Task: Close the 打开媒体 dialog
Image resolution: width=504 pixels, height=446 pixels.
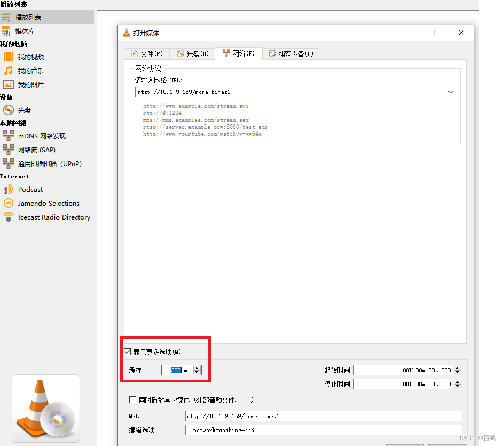Action: (461, 33)
